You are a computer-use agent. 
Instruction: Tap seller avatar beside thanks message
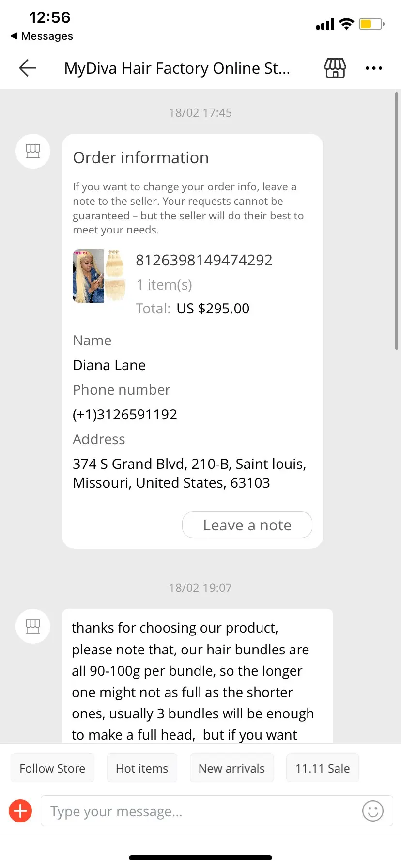33,626
